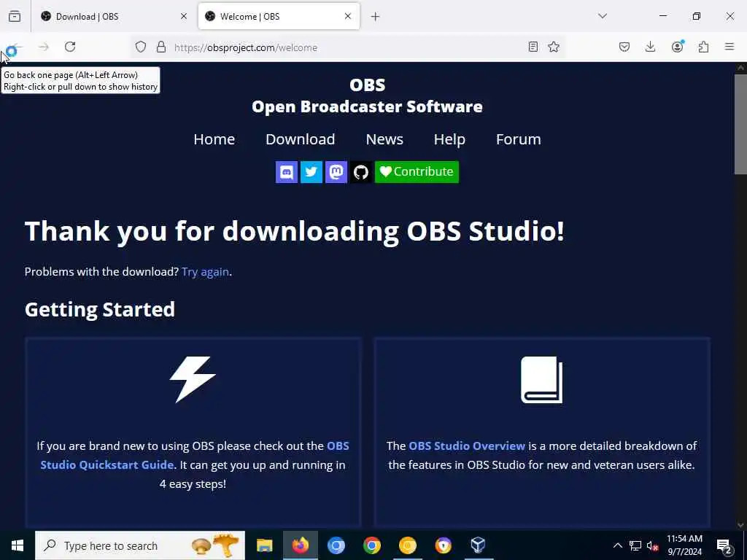
Task: Click the Getting Started heading
Action: pos(99,309)
